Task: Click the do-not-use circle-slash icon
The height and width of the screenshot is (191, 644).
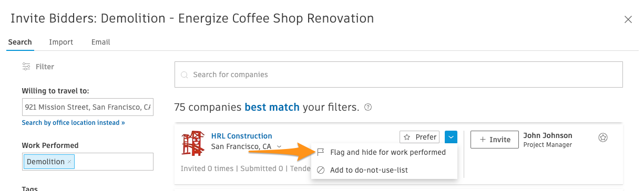Action: 321,170
